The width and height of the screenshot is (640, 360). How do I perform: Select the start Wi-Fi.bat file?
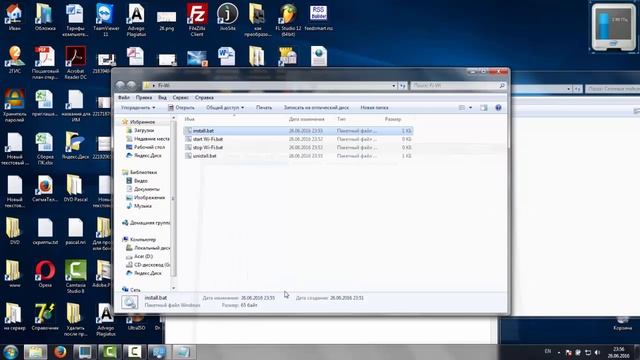point(298,139)
